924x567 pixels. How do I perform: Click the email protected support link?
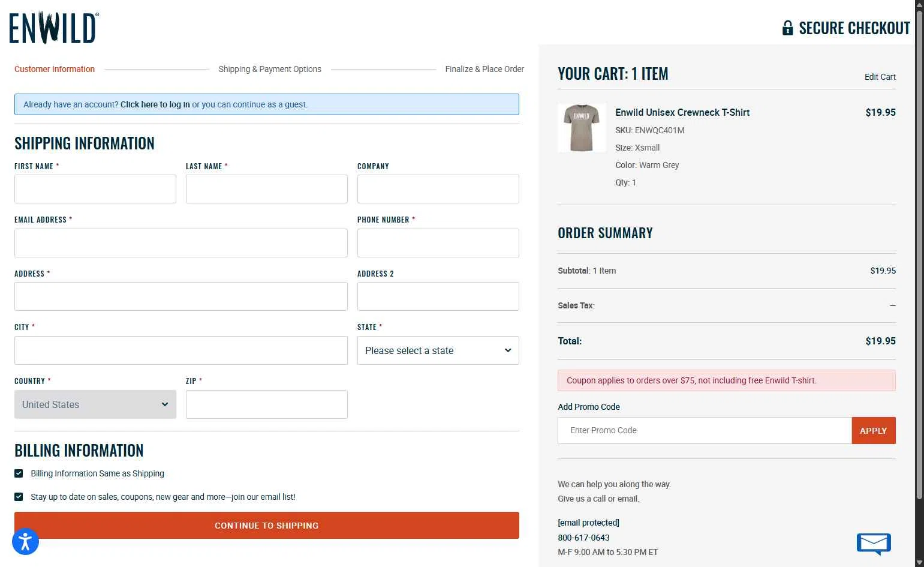588,523
